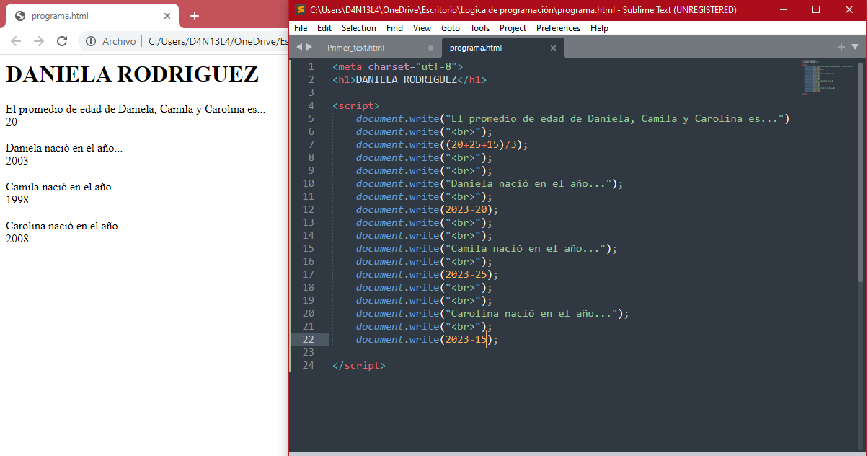Select the programa.html browser tab

pyautogui.click(x=92, y=16)
